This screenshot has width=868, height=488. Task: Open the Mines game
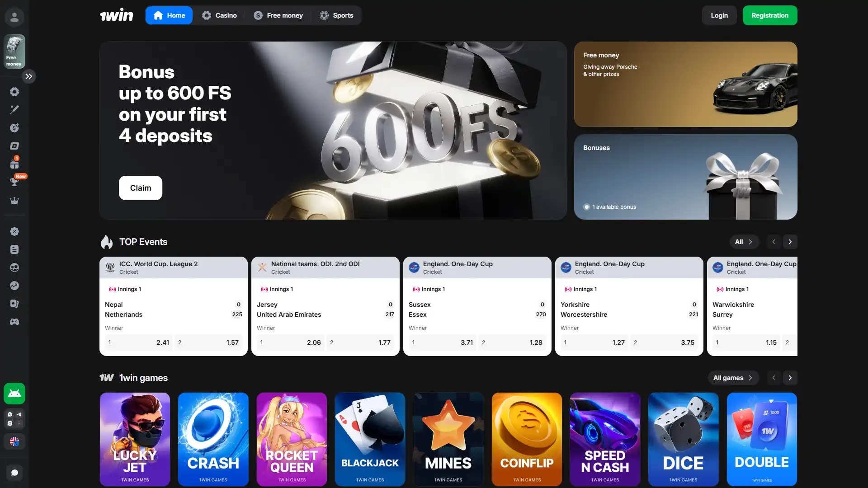click(x=448, y=439)
